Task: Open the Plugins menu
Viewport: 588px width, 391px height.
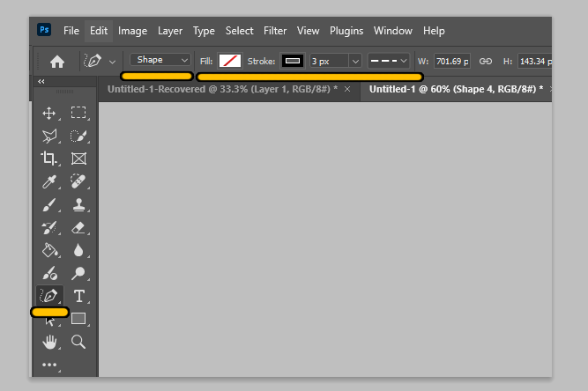Action: [346, 31]
